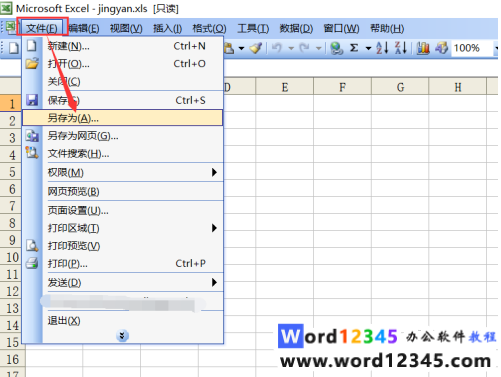Click the Redo arrow icon

304,48
